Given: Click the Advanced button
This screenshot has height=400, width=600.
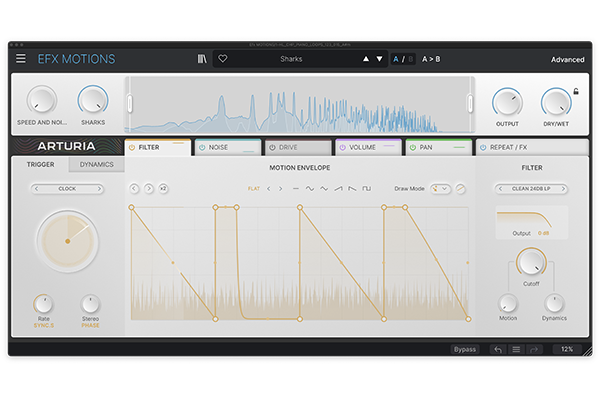Looking at the screenshot, I should (x=567, y=59).
